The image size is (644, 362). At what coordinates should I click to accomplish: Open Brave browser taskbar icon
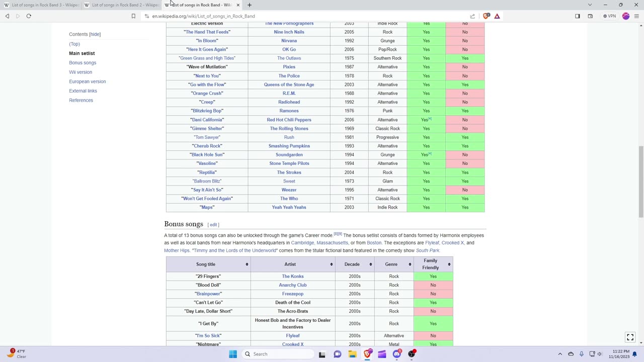(x=367, y=354)
